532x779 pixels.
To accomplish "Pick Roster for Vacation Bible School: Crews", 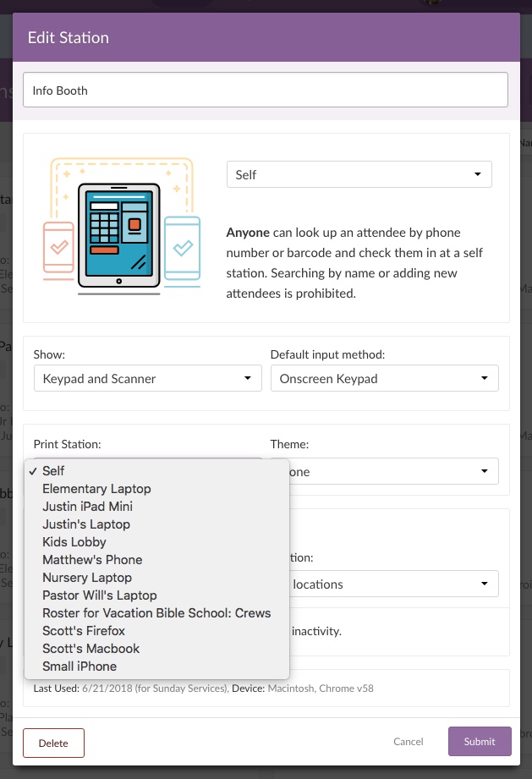I will coord(156,613).
